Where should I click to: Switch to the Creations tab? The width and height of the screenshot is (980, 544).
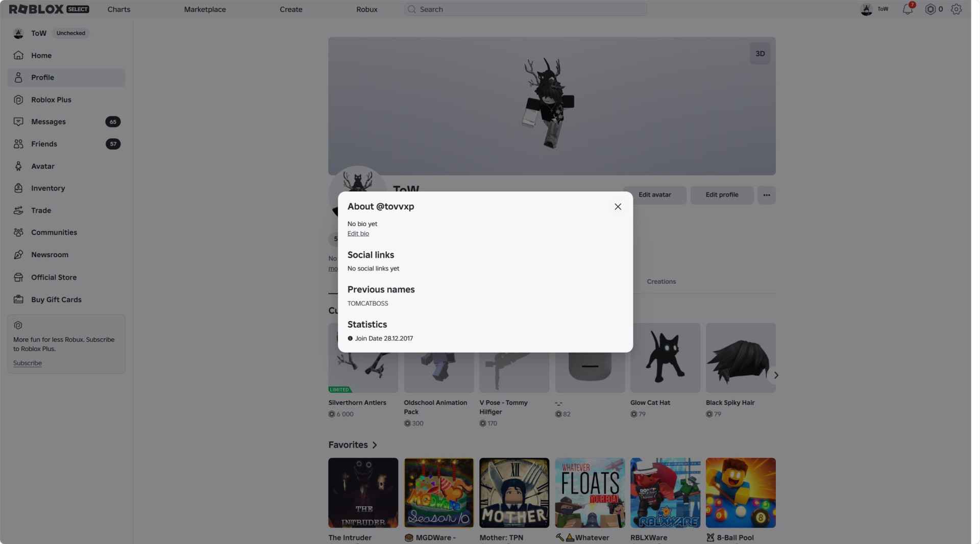[x=661, y=282]
